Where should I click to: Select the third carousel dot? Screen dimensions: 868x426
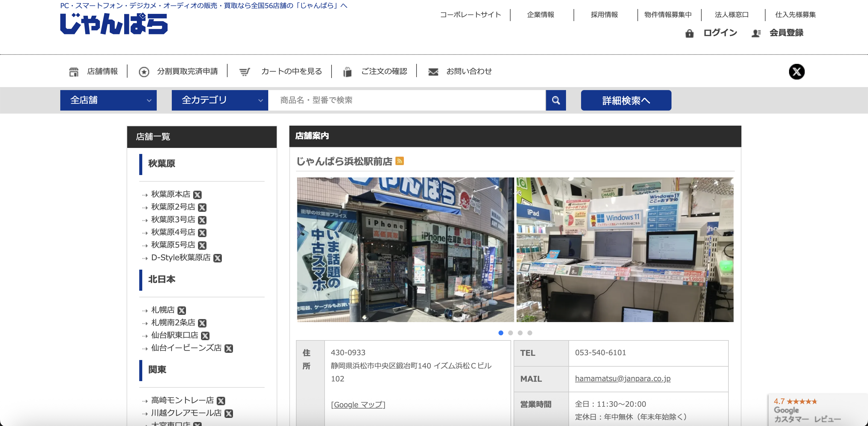(x=520, y=333)
